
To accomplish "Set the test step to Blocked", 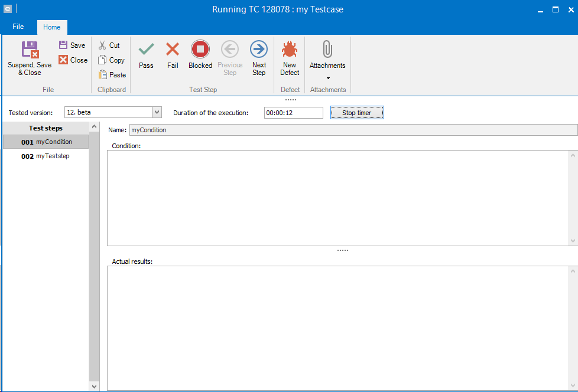I will pos(200,50).
